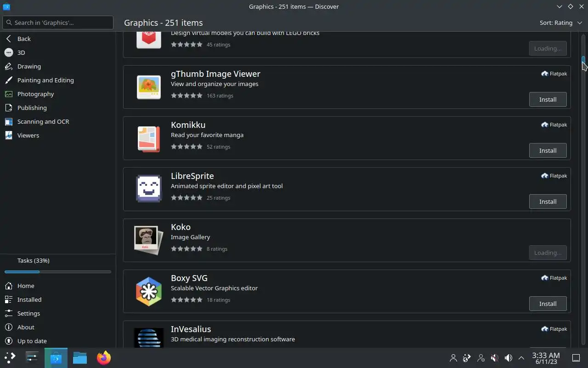
Task: Install gThumb Image Viewer
Action: coord(548,99)
